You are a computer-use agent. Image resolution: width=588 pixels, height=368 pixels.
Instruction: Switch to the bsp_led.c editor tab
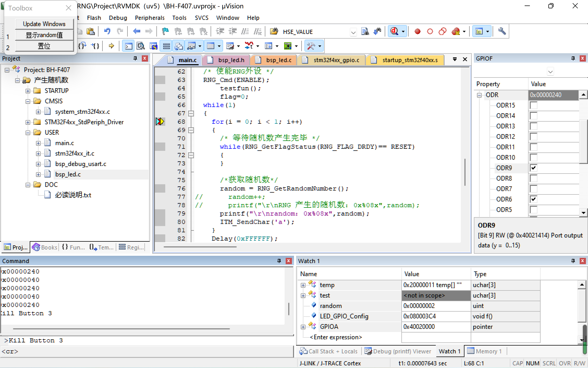click(x=278, y=60)
